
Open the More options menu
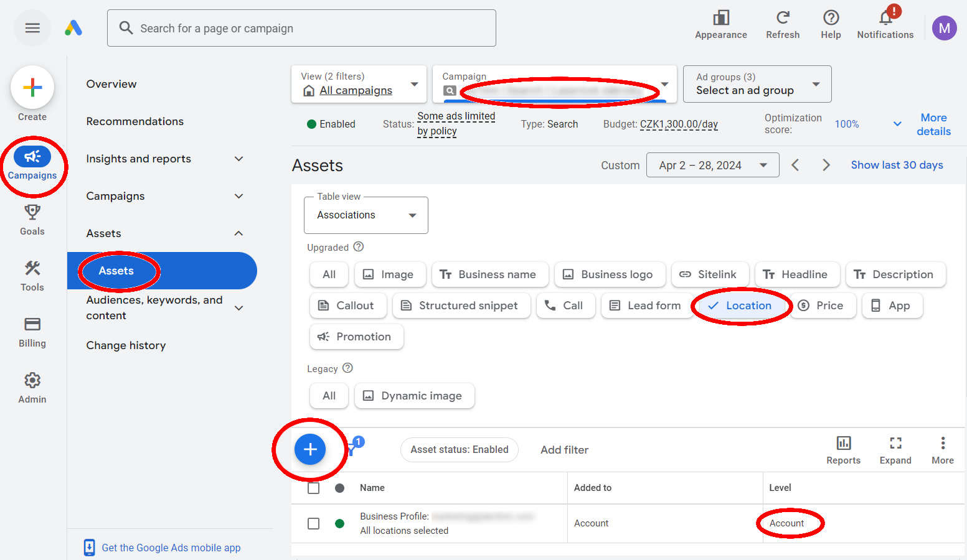click(x=943, y=450)
